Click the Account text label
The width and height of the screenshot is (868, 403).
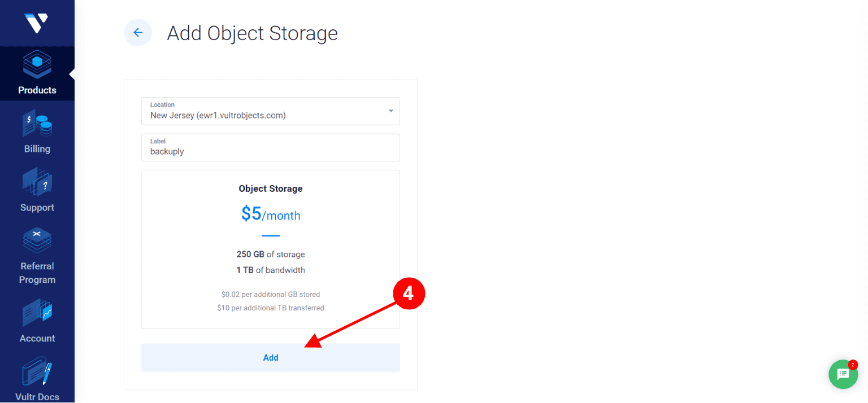coord(37,339)
